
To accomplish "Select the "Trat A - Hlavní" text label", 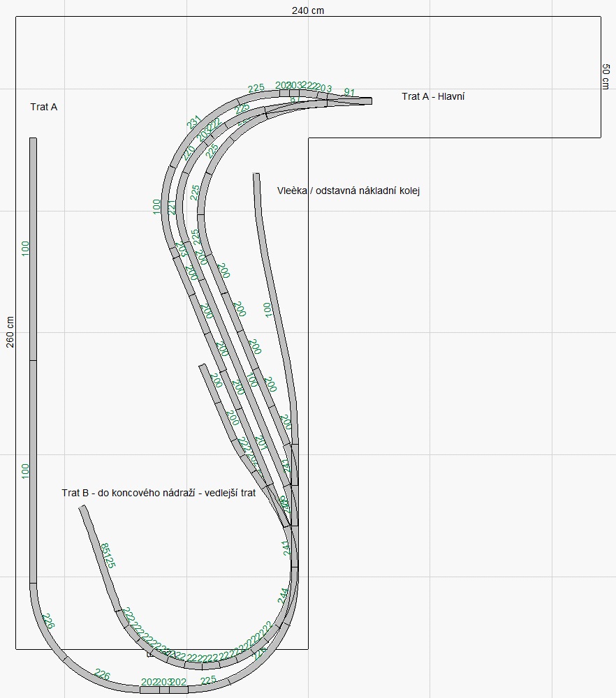I will 433,96.
